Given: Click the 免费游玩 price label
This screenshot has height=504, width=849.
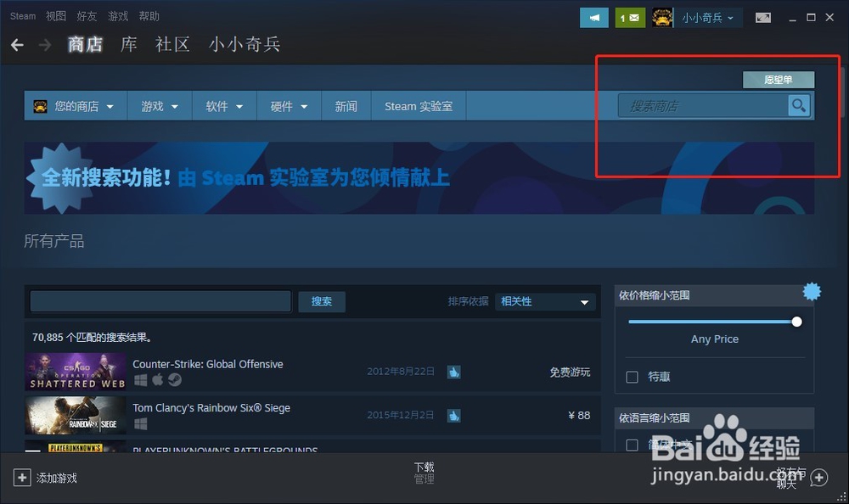Looking at the screenshot, I should coord(570,372).
